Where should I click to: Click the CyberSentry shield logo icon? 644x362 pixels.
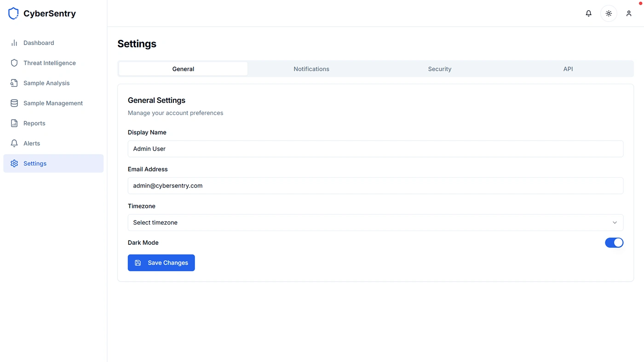point(14,14)
